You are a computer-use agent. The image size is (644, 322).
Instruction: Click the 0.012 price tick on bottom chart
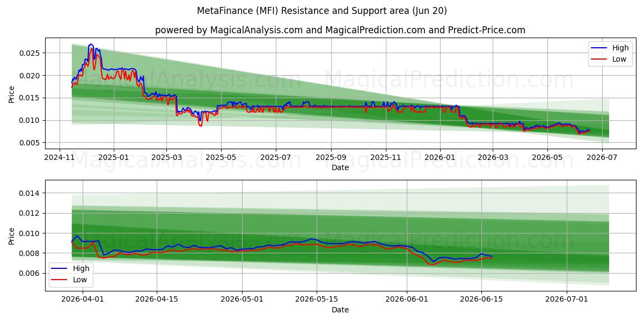click(30, 213)
